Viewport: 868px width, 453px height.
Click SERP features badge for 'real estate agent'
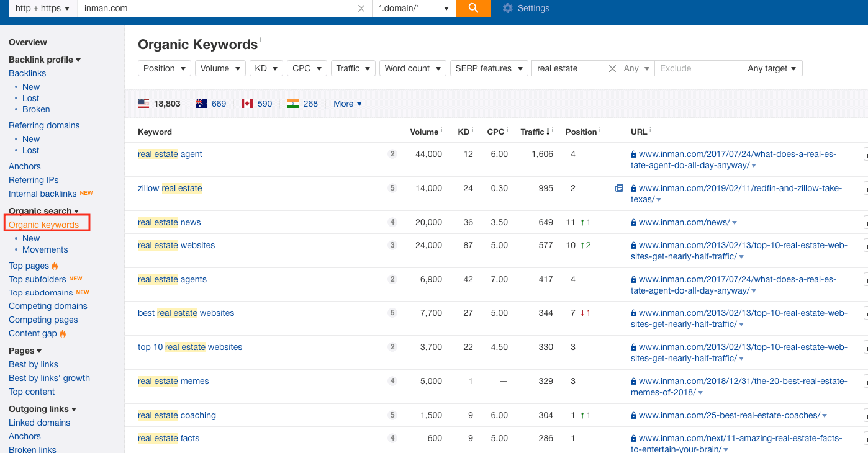click(392, 154)
